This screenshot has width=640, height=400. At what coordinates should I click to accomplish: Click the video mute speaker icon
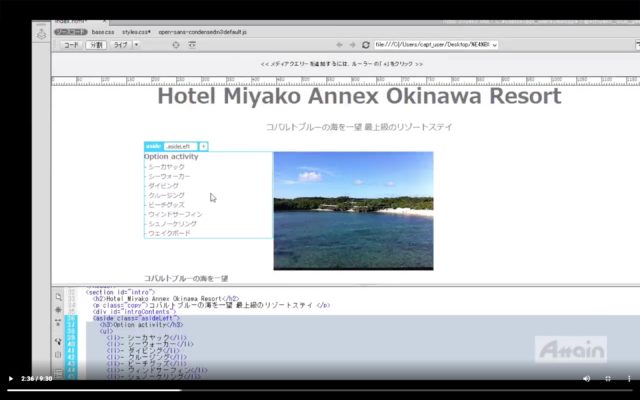(587, 379)
